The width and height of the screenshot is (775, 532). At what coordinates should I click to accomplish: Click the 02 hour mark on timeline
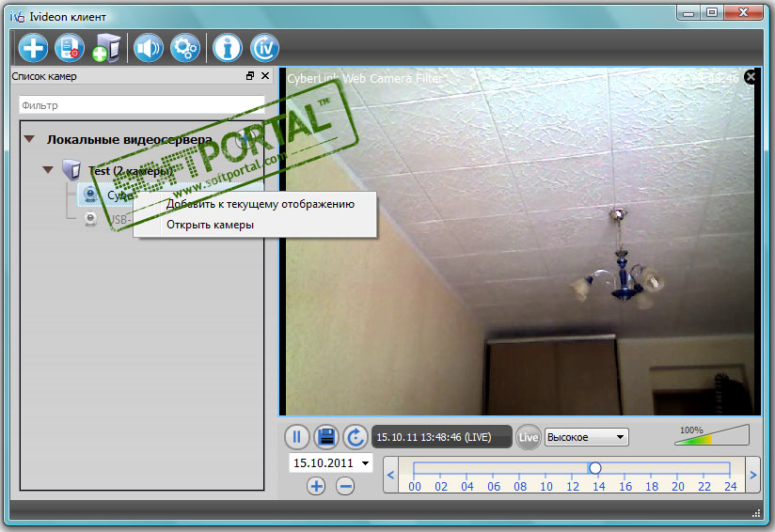click(x=441, y=487)
